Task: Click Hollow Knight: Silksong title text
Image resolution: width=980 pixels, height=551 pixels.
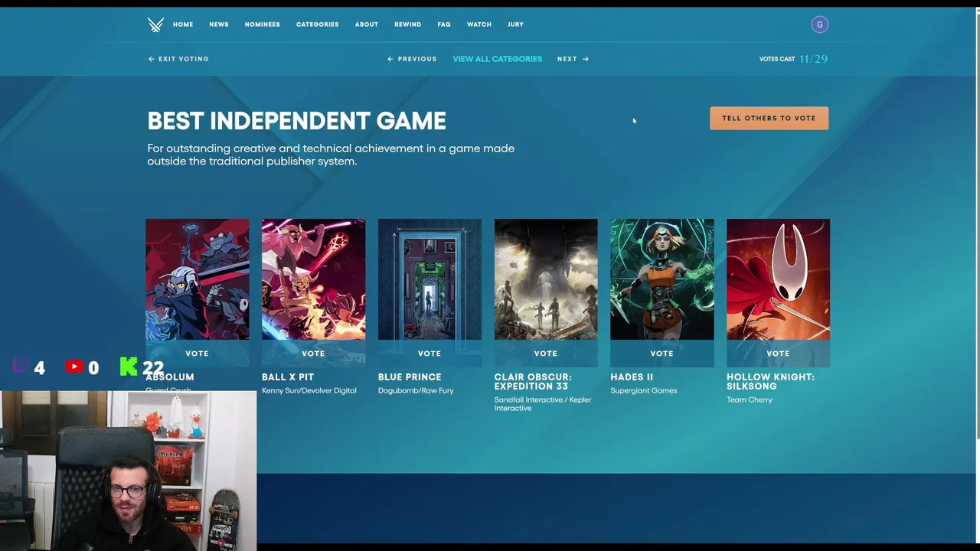Action: pyautogui.click(x=770, y=382)
